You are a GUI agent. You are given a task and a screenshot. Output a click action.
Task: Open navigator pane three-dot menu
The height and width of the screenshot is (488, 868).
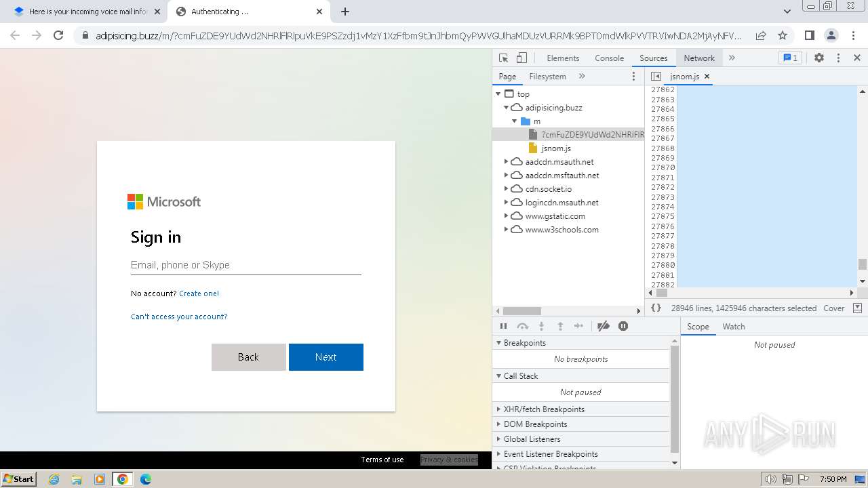point(633,76)
